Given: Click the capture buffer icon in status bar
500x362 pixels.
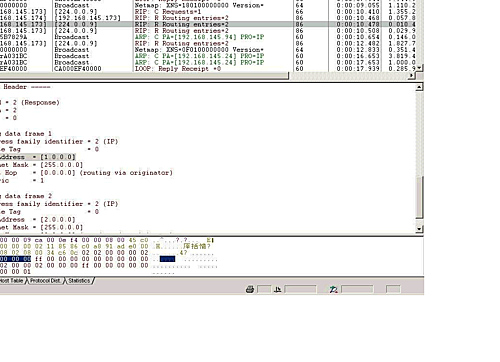Looking at the screenshot, I should pyautogui.click(x=277, y=289).
